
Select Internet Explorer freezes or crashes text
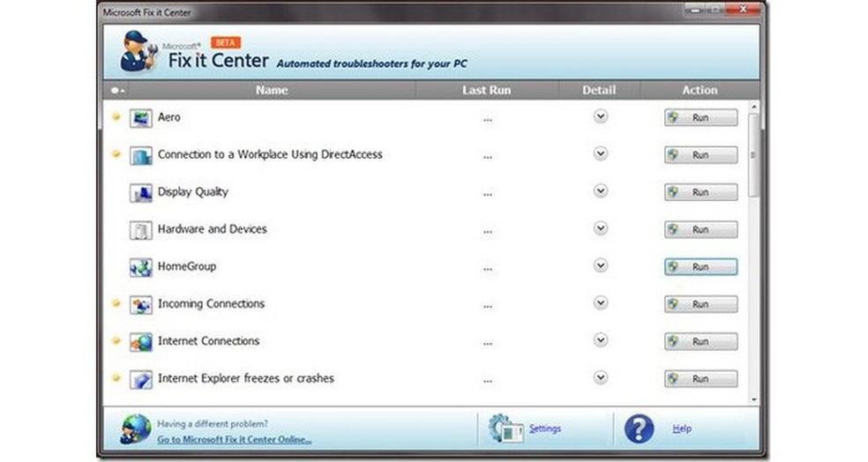[x=246, y=378]
